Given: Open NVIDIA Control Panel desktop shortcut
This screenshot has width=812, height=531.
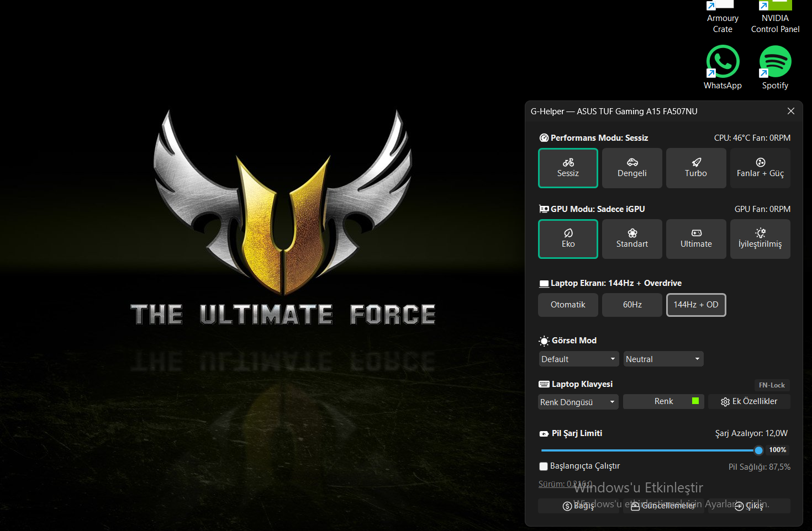Looking at the screenshot, I should (775, 17).
